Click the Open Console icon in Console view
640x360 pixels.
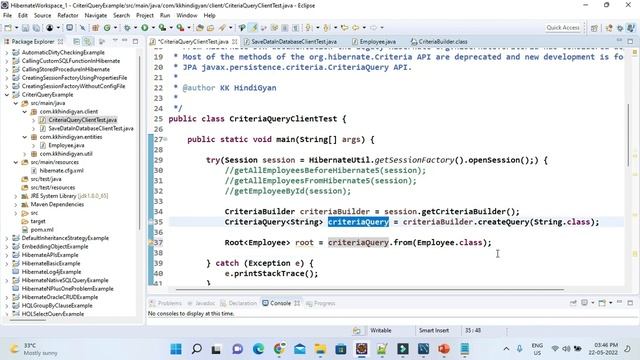click(602, 303)
